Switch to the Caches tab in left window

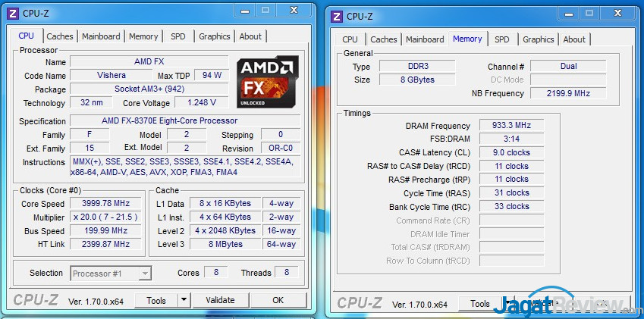click(x=60, y=36)
